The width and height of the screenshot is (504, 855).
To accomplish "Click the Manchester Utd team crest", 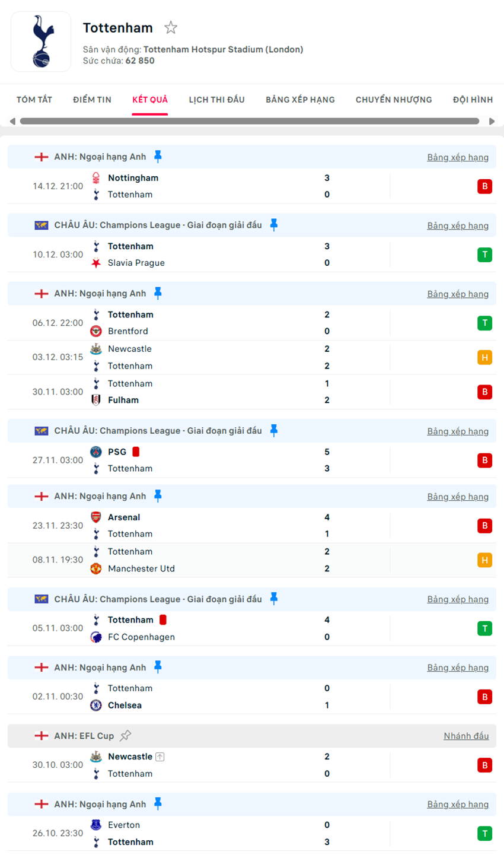I will coord(96,568).
